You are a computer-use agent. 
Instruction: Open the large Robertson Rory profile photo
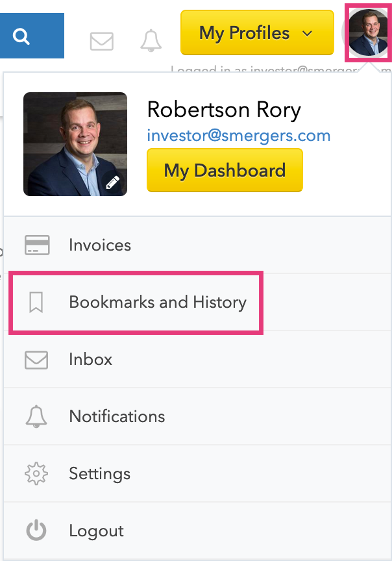point(75,144)
